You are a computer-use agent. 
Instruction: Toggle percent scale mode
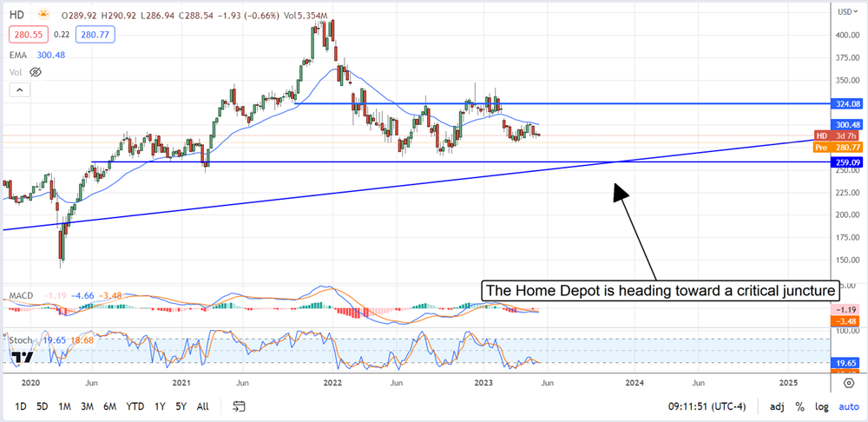coord(800,407)
